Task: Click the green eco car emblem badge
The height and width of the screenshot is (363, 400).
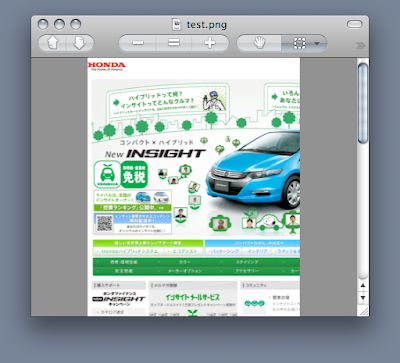Action: click(x=107, y=174)
